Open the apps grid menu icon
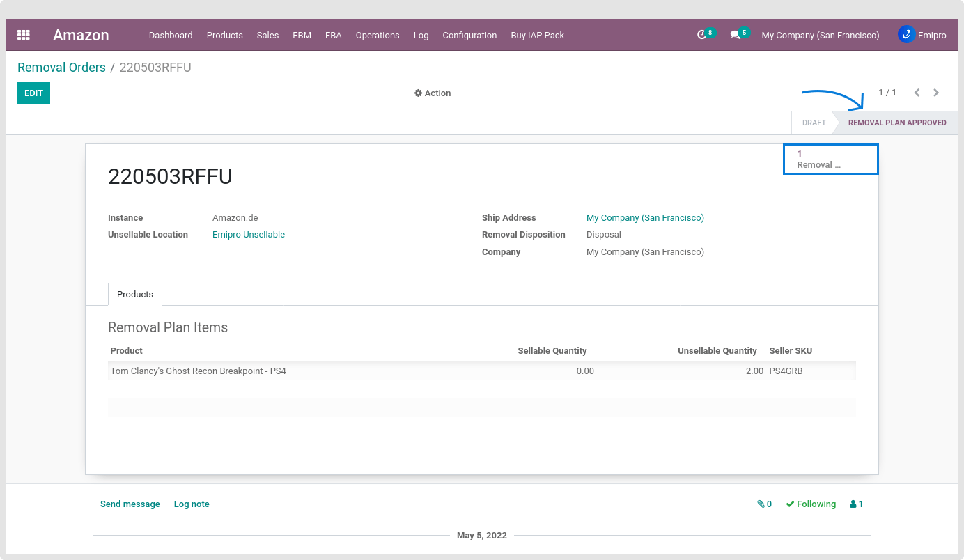 click(24, 35)
